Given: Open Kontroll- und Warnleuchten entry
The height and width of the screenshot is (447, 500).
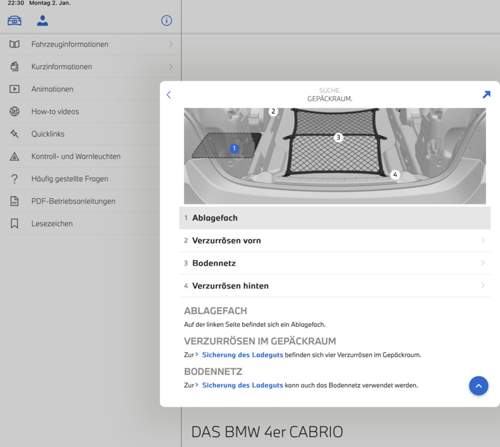Looking at the screenshot, I should (80, 156).
